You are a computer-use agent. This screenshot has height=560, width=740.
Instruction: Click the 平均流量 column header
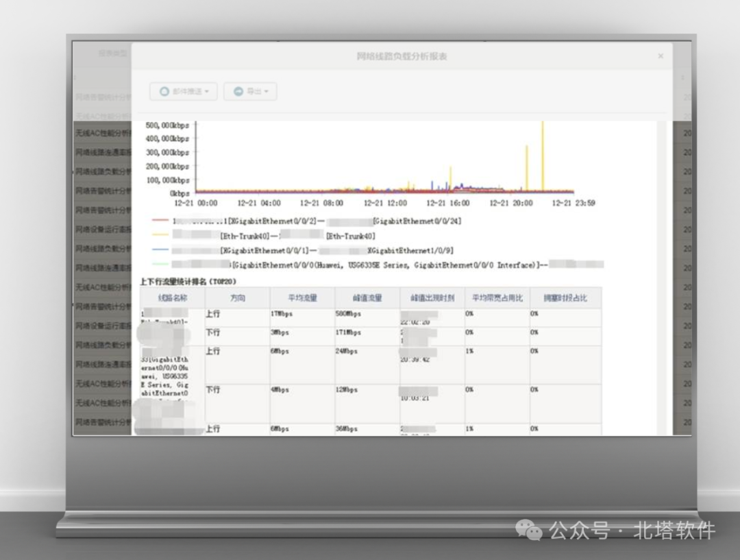303,298
